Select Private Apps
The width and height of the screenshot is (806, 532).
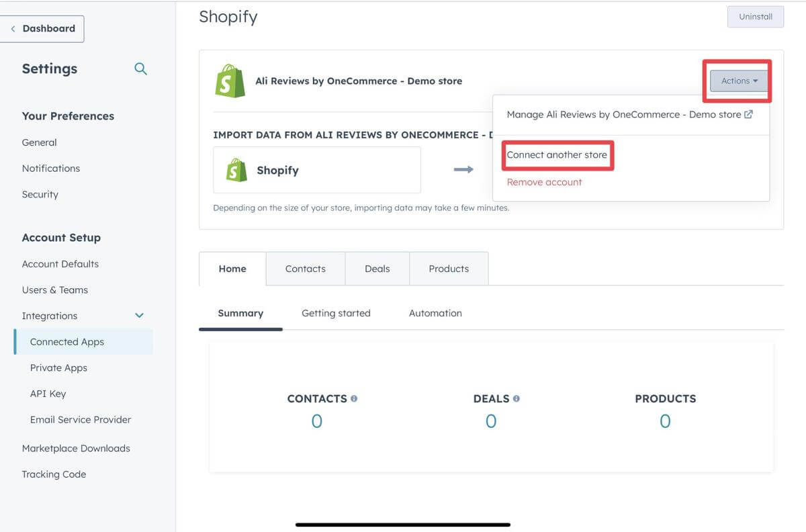pos(58,368)
